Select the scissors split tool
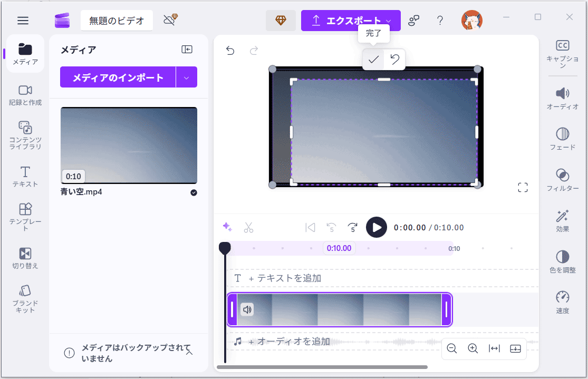The width and height of the screenshot is (588, 379). point(248,227)
